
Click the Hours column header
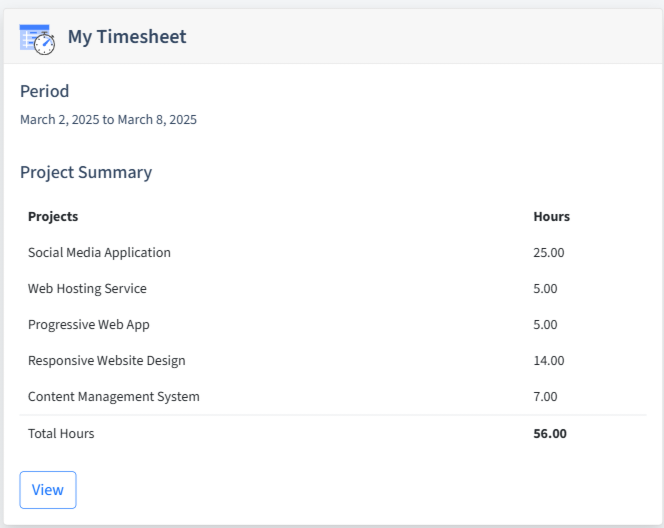551,216
